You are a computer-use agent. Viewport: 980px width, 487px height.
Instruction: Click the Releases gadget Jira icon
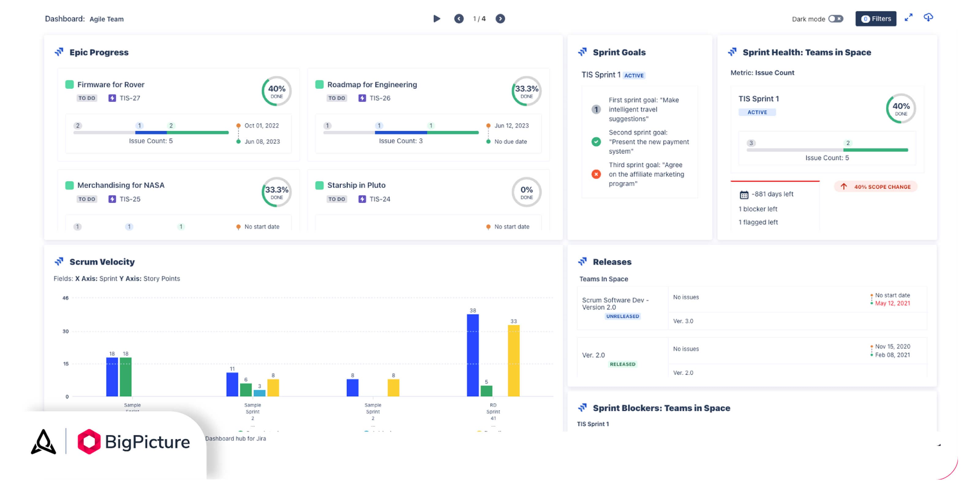point(582,261)
